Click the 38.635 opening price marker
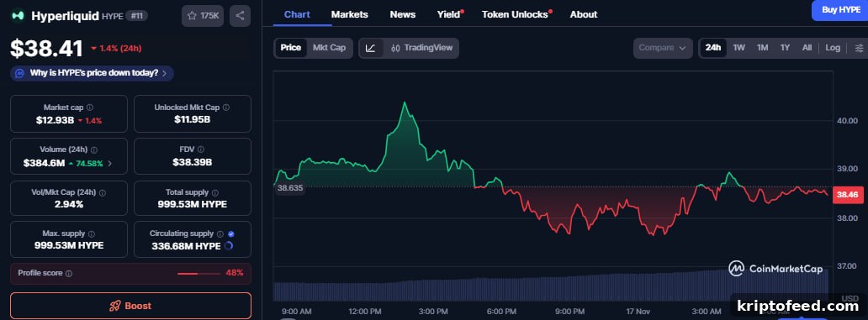868x320 pixels. coord(290,188)
